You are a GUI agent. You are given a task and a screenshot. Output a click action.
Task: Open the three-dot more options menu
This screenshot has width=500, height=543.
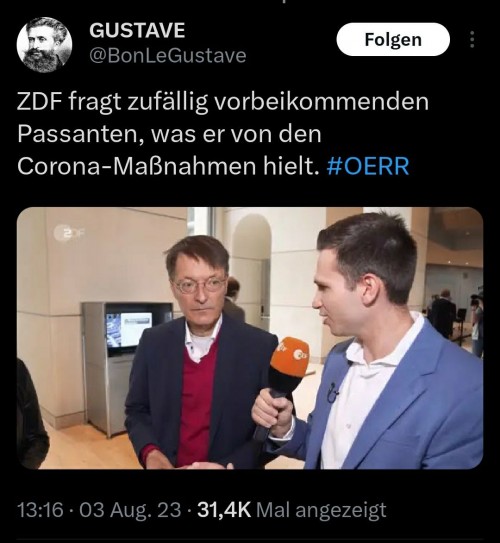pos(472,39)
